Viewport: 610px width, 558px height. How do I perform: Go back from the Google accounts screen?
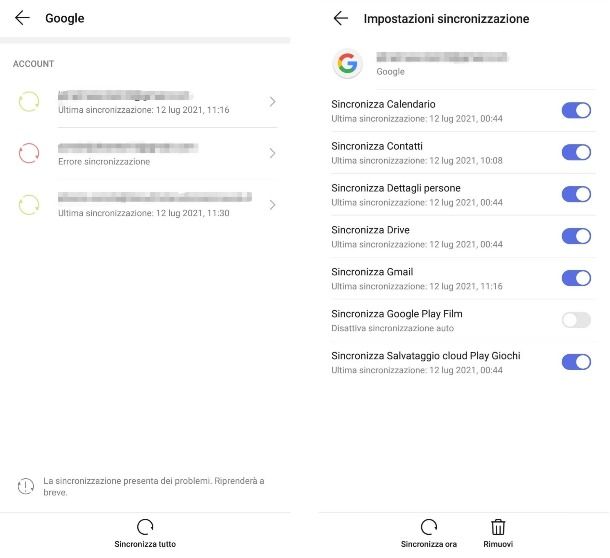(22, 18)
